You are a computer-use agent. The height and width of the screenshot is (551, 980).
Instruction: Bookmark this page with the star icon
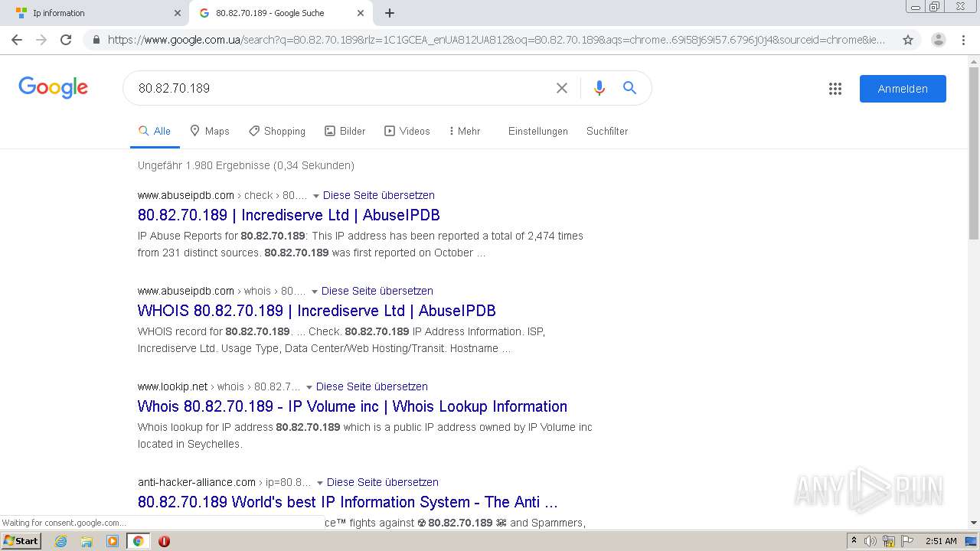click(908, 40)
